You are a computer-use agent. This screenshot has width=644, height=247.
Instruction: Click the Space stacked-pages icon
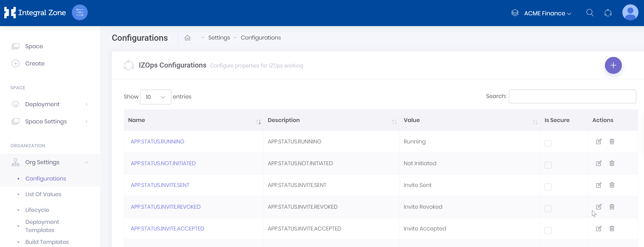[x=16, y=46]
